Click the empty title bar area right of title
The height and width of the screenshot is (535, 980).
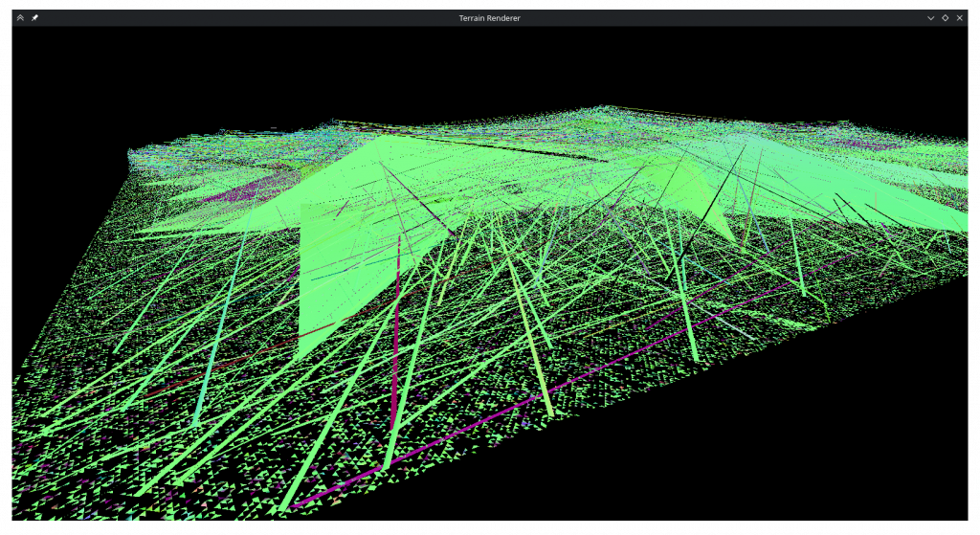[x=718, y=17]
